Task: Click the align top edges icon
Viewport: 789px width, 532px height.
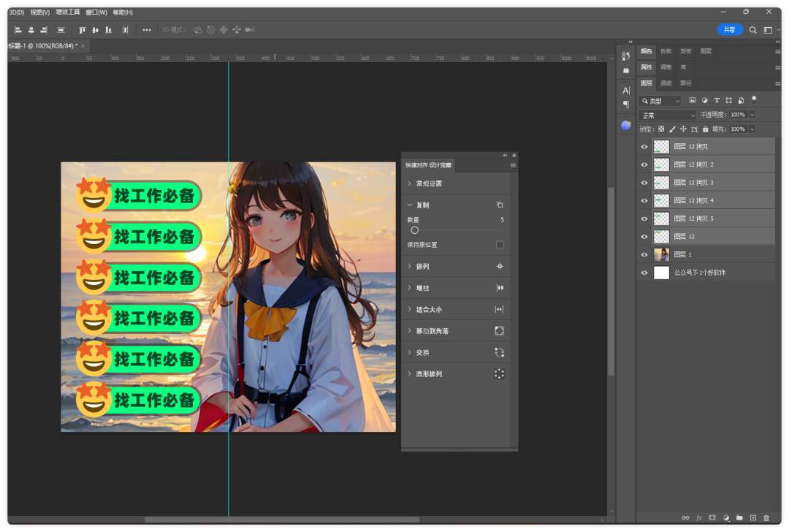Action: tap(82, 30)
